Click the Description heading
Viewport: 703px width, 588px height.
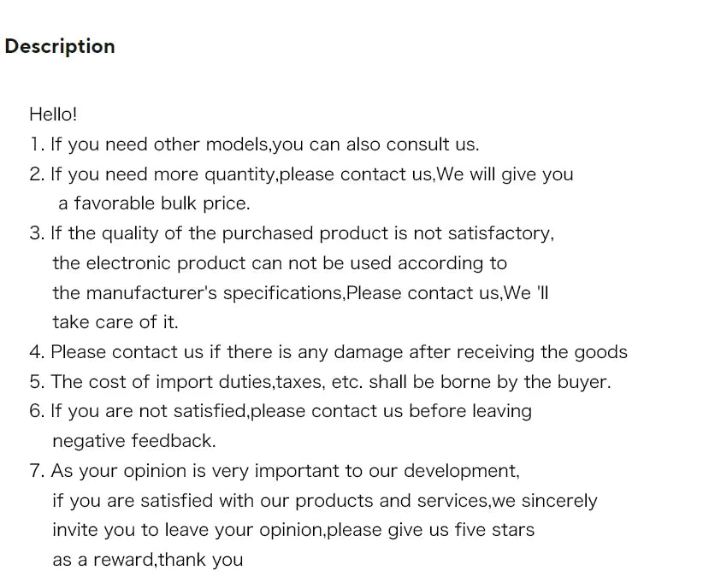pos(60,47)
